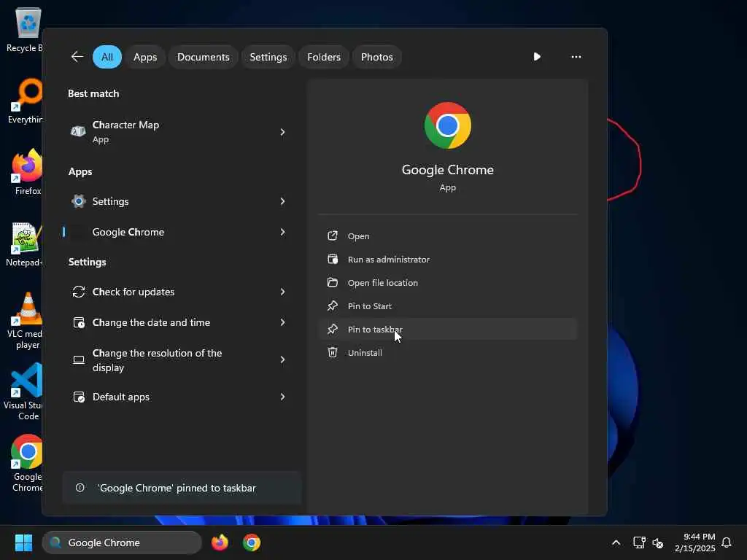Select Google Chrome desktop shortcut

click(26, 463)
